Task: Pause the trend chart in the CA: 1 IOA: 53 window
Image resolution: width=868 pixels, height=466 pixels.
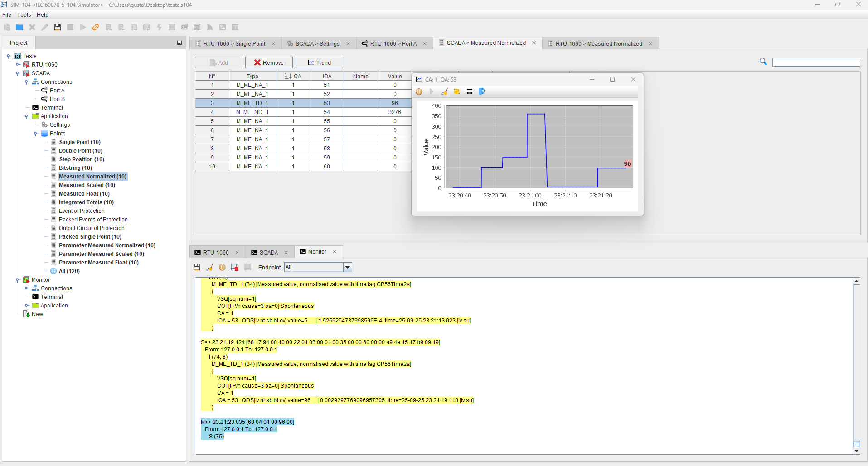Action: [x=419, y=92]
